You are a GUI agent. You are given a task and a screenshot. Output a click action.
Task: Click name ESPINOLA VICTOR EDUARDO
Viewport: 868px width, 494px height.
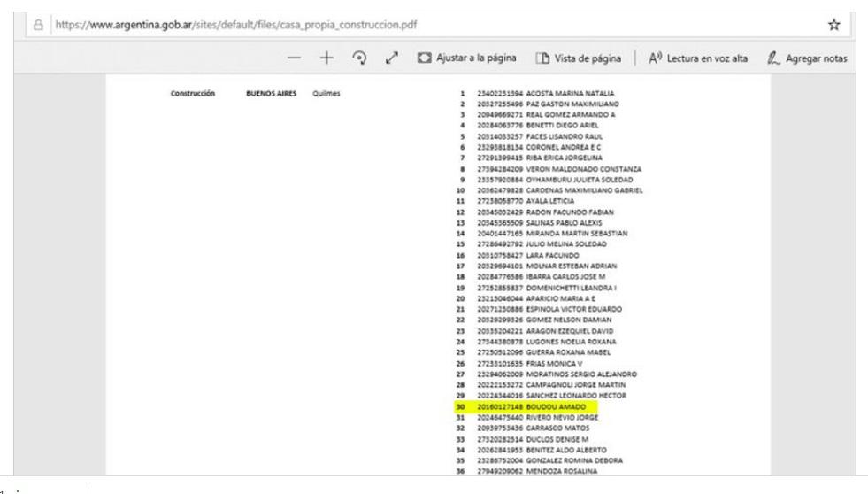coord(574,309)
